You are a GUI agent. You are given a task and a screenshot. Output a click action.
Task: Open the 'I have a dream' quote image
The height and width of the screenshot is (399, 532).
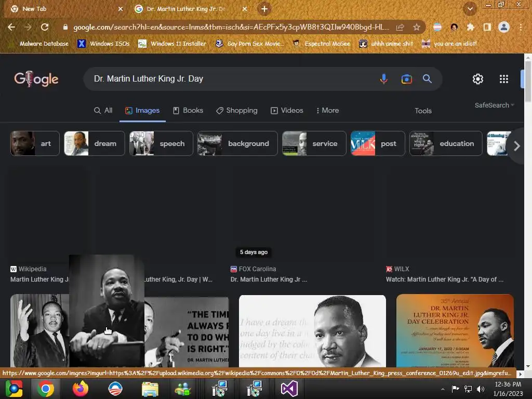312,331
